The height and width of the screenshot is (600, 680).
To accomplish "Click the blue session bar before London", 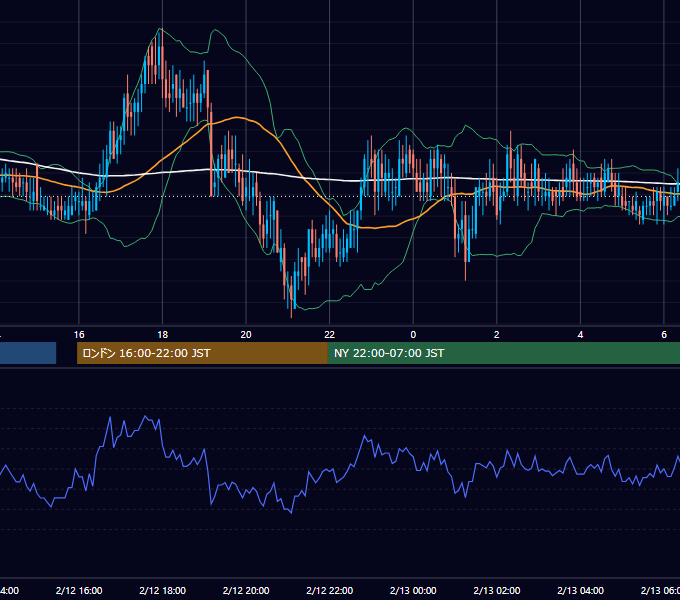I will 28,353.
